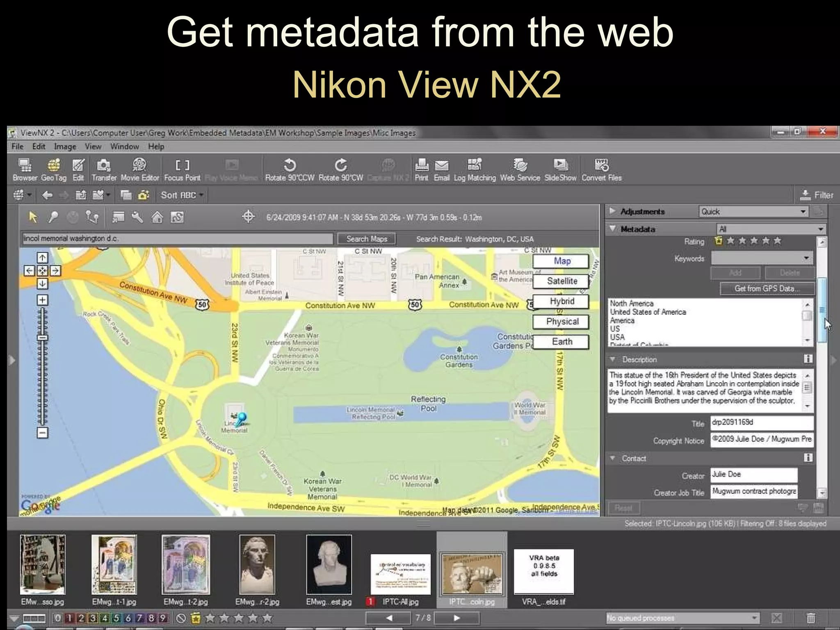Screen dimensions: 840x630
Task: Click the wrench map tool
Action: coord(137,217)
